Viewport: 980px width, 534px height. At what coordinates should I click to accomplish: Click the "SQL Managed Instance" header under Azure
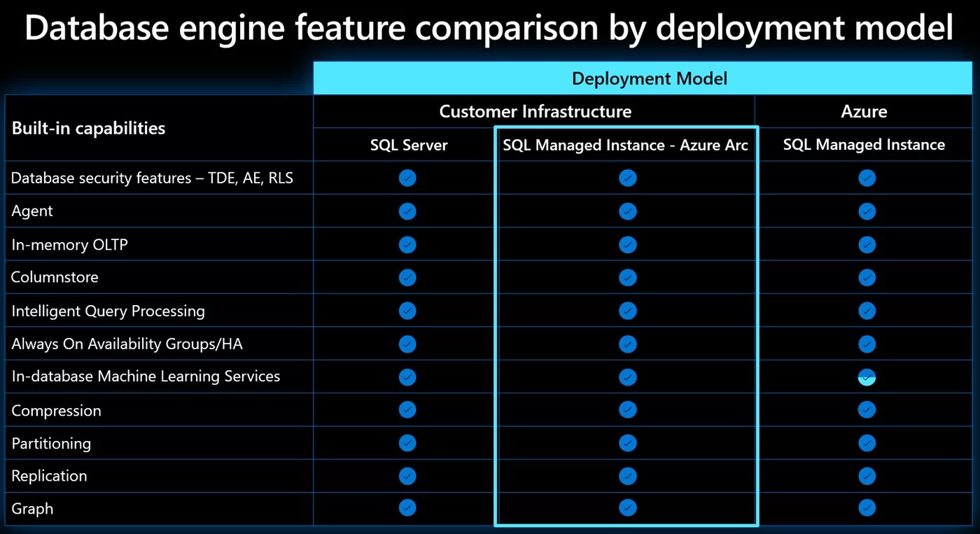coord(864,145)
